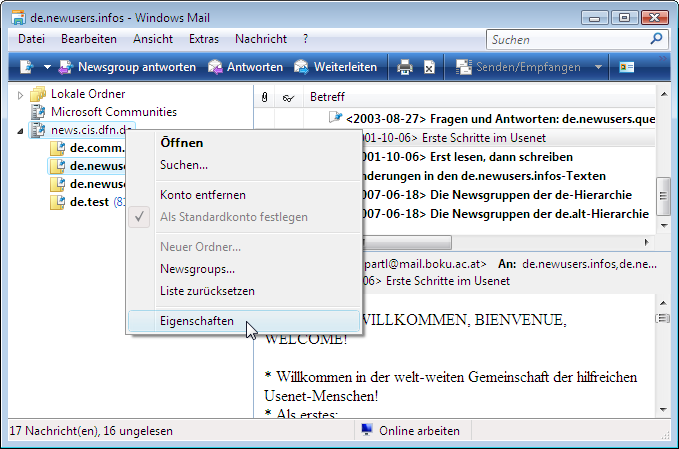Image resolution: width=679 pixels, height=449 pixels.
Task: Open the Senden/Empfangen dropdown arrow
Action: coord(598,67)
